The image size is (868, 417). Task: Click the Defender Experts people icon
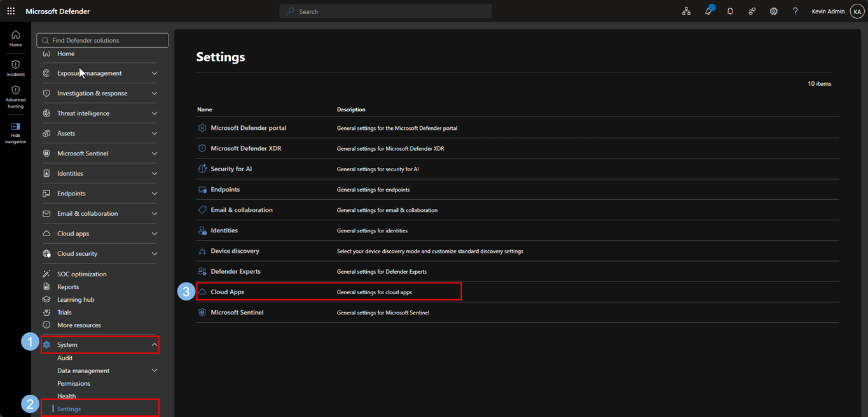tap(202, 271)
